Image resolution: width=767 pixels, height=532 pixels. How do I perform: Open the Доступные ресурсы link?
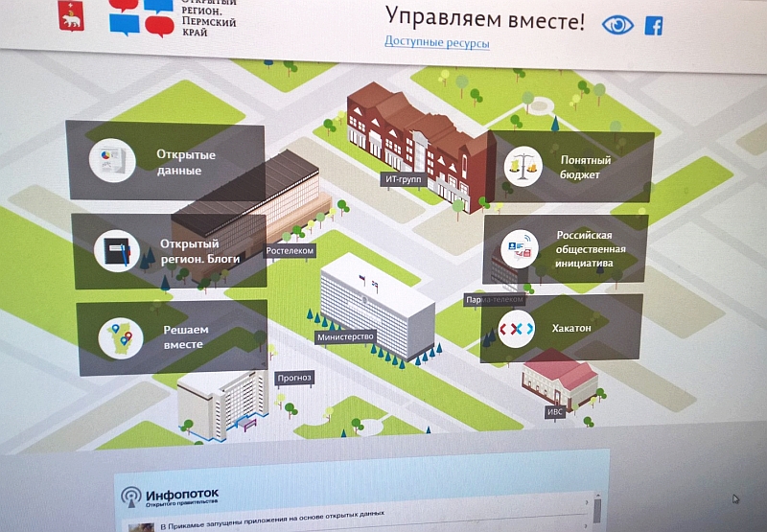tap(436, 42)
